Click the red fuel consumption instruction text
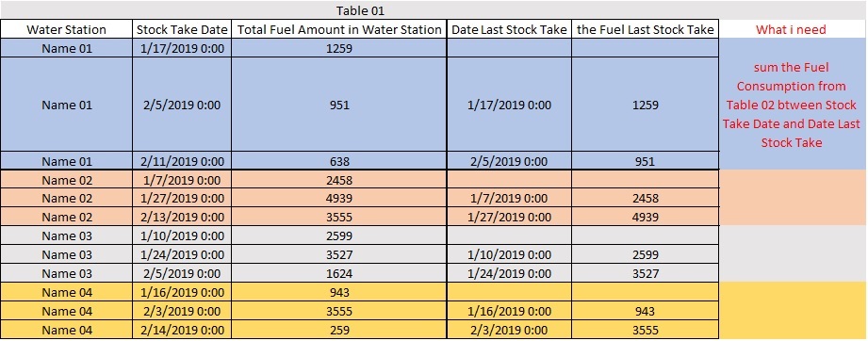Viewport: 868px width, 341px height. pos(791,105)
